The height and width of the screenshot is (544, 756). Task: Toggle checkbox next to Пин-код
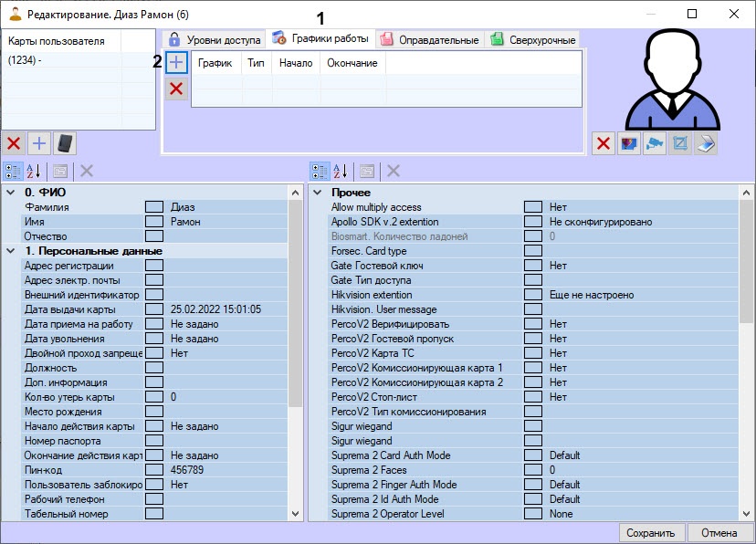click(154, 470)
